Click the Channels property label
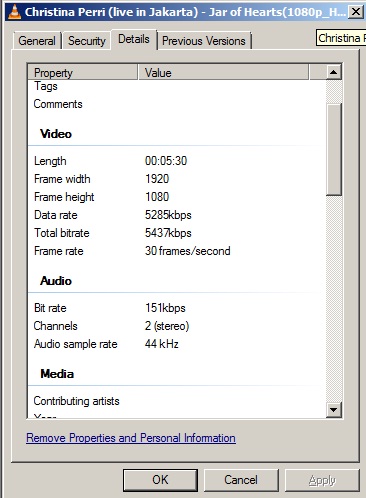The width and height of the screenshot is (366, 498). (56, 326)
